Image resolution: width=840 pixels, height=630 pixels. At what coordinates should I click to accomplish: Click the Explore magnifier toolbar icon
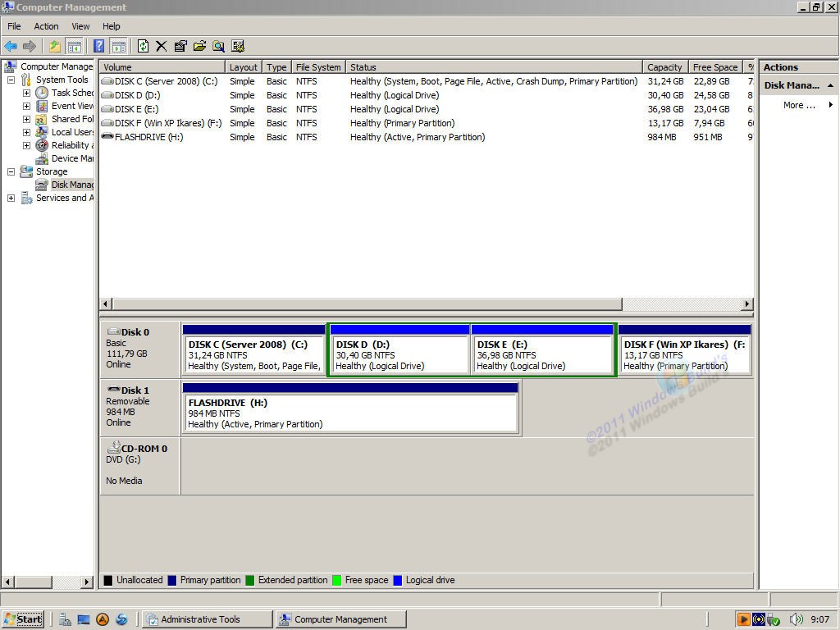tap(218, 47)
